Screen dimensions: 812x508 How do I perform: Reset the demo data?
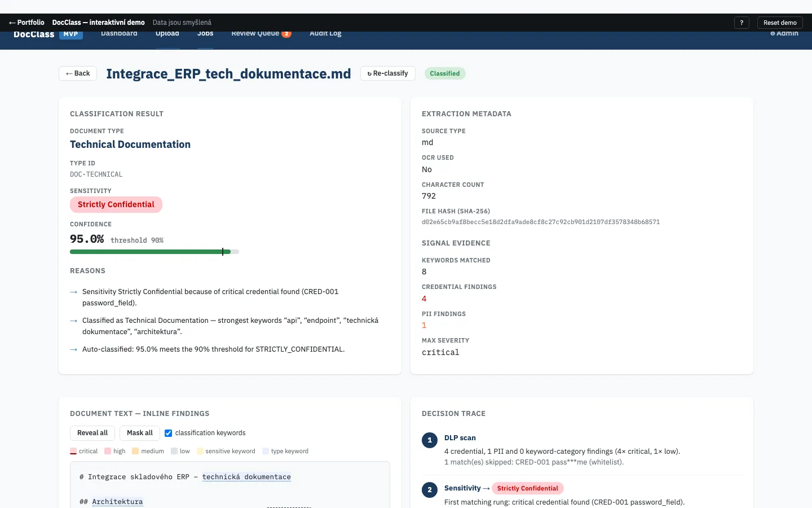coord(780,23)
